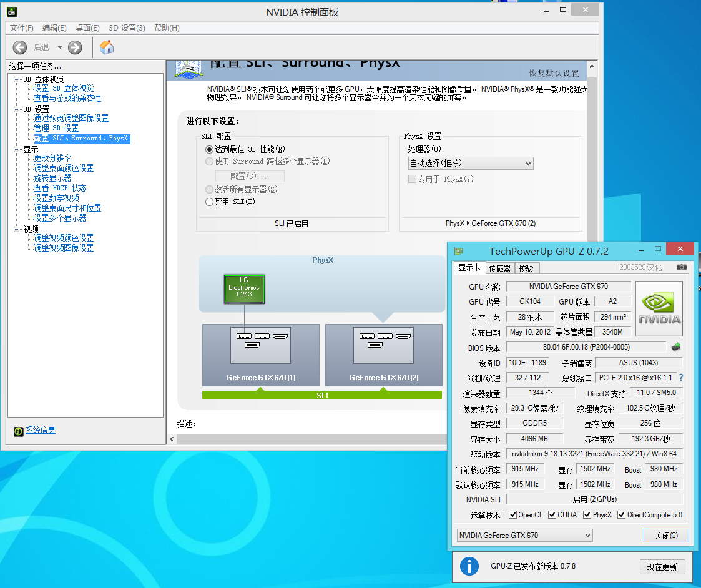Open 设置数字视频 page
The image size is (701, 588).
tap(56, 198)
